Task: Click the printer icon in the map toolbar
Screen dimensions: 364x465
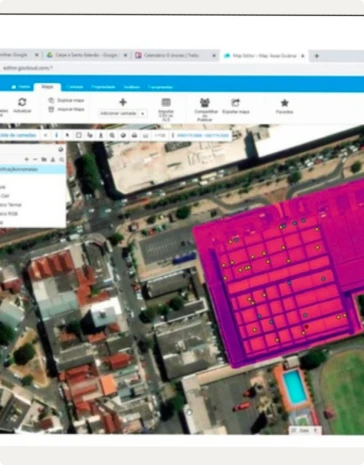Action: point(134,135)
